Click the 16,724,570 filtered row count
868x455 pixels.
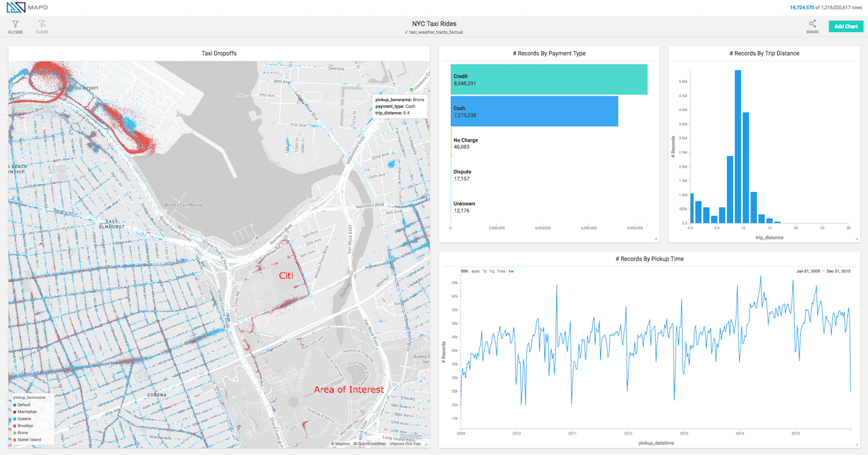[802, 7]
